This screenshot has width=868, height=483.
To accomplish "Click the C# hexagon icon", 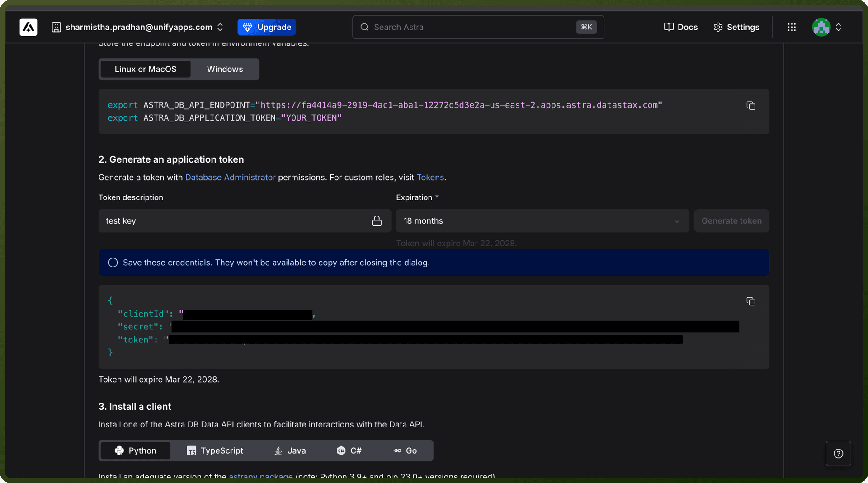I will click(341, 450).
